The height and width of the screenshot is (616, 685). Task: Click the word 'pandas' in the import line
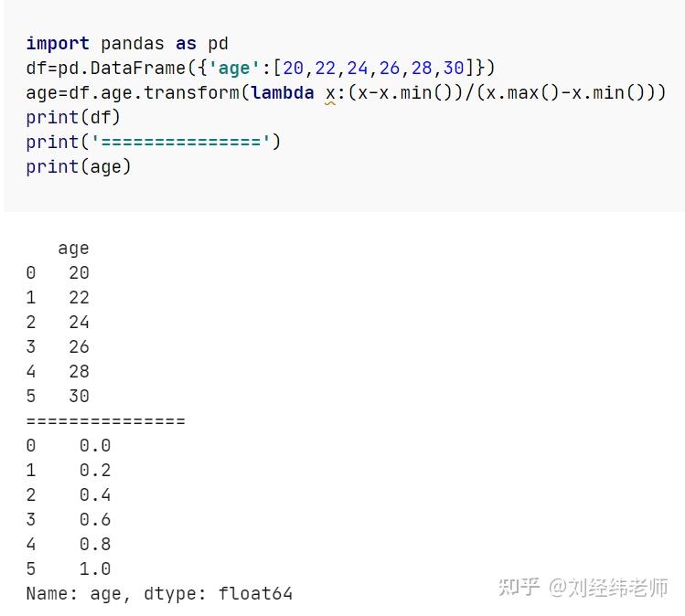(x=133, y=44)
